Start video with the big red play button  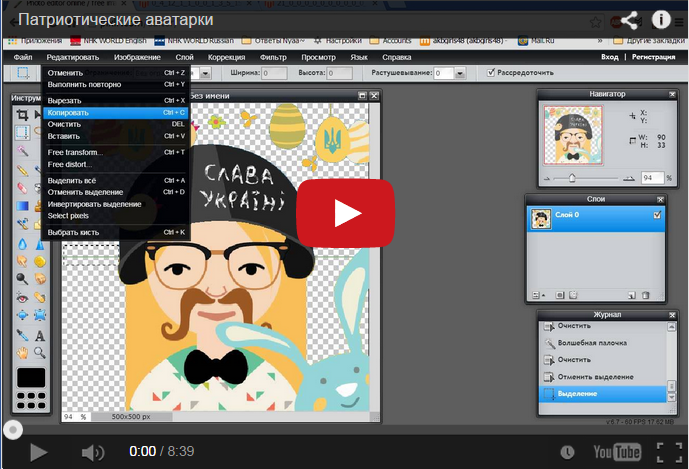345,213
